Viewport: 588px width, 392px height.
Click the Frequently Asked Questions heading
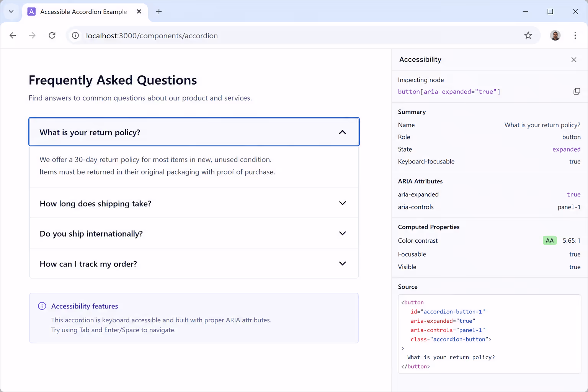113,80
